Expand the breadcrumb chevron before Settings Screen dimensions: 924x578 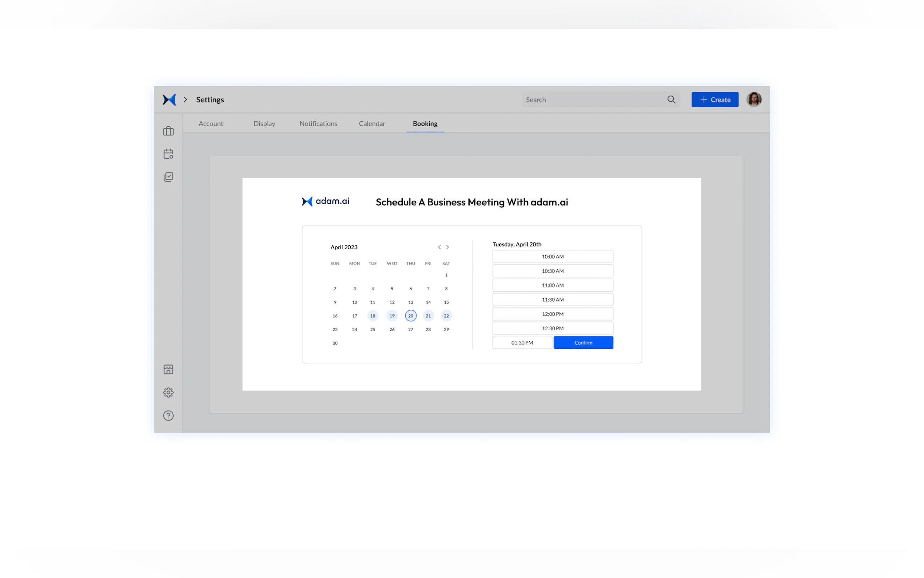click(185, 100)
